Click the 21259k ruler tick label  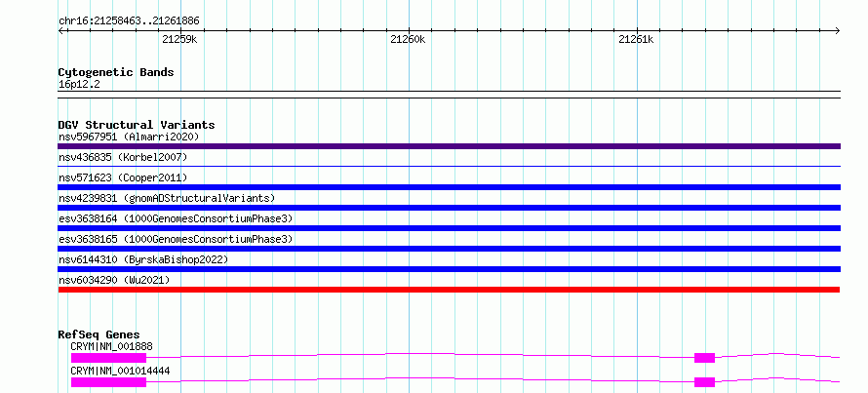(x=179, y=39)
